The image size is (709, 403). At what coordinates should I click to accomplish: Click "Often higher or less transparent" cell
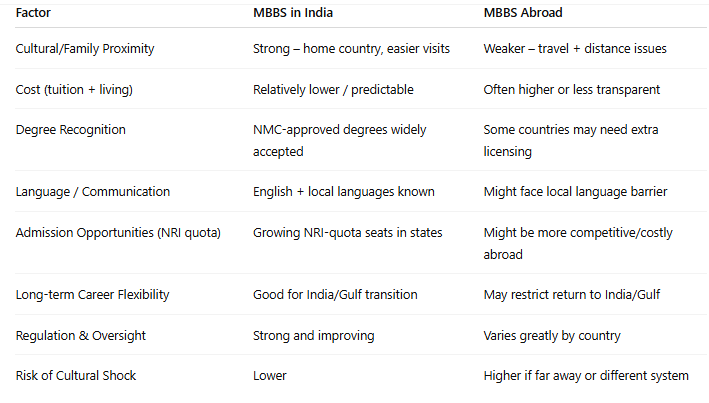click(571, 89)
